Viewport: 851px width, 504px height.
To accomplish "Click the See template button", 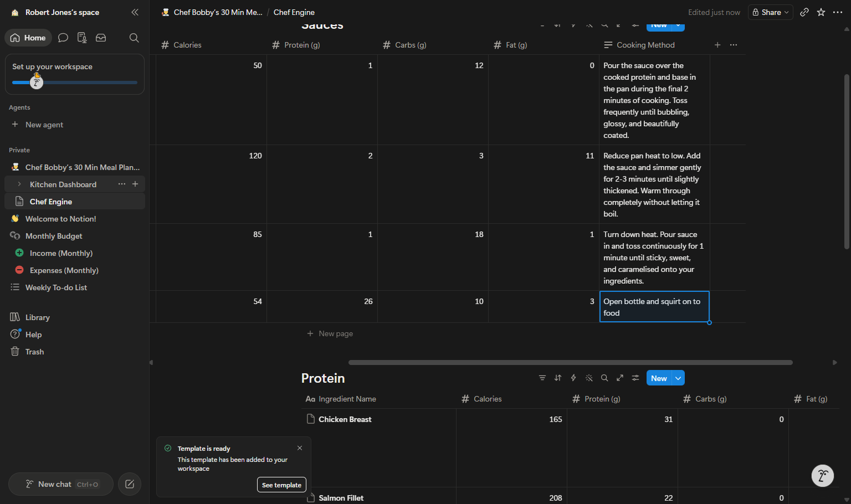I will tap(281, 485).
